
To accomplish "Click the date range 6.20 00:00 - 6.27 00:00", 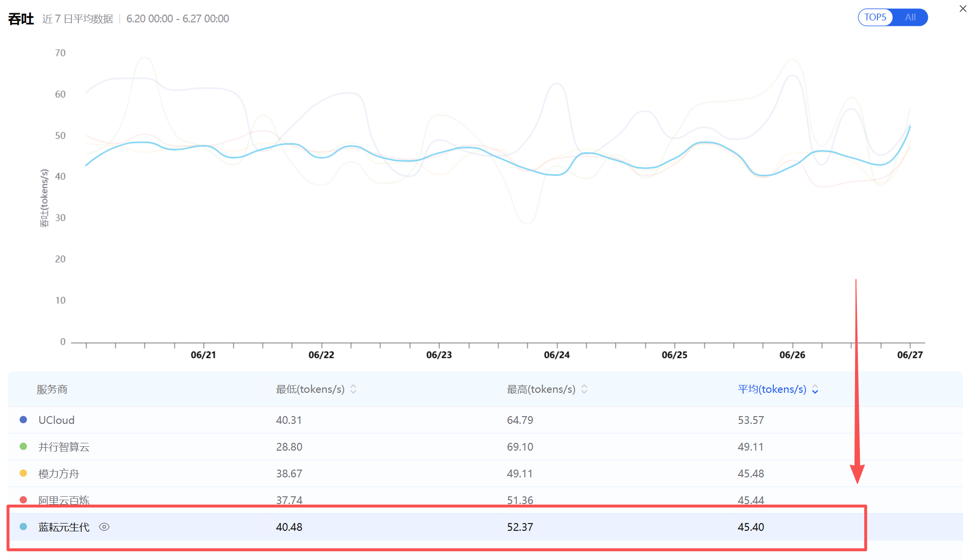I will tap(177, 19).
